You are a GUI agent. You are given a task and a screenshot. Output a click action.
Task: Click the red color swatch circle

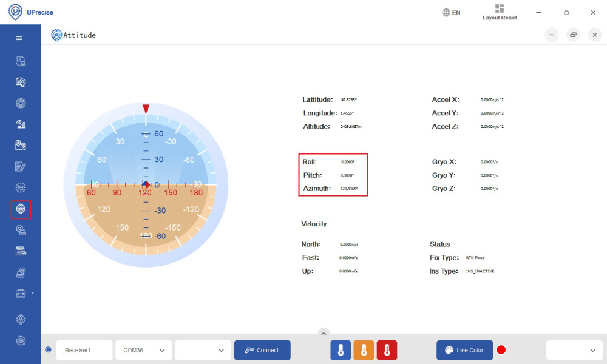501,350
